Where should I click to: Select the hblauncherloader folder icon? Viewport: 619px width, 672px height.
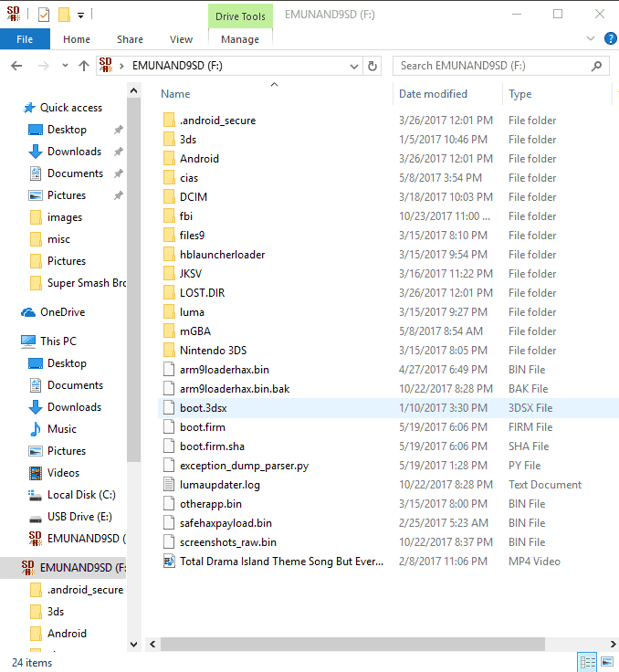[169, 254]
